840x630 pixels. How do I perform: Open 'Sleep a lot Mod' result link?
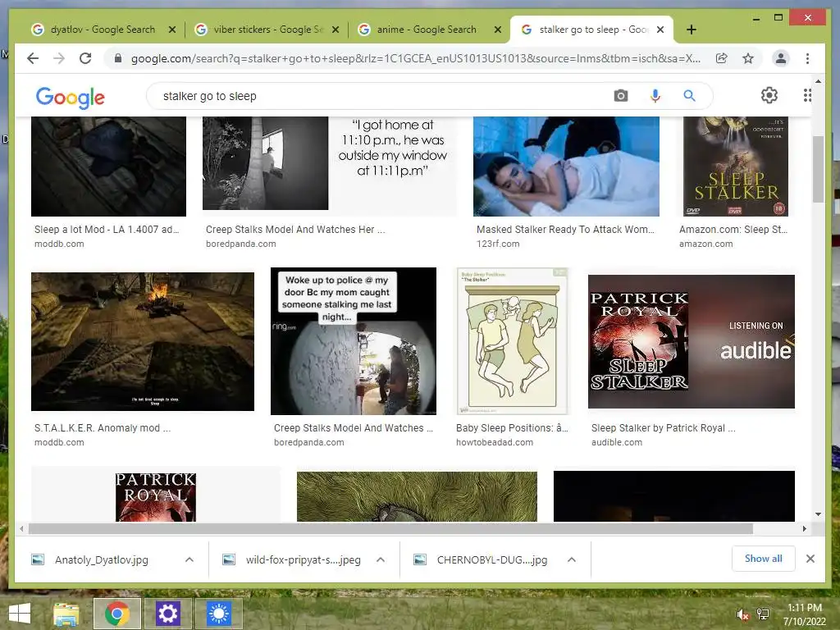click(107, 230)
